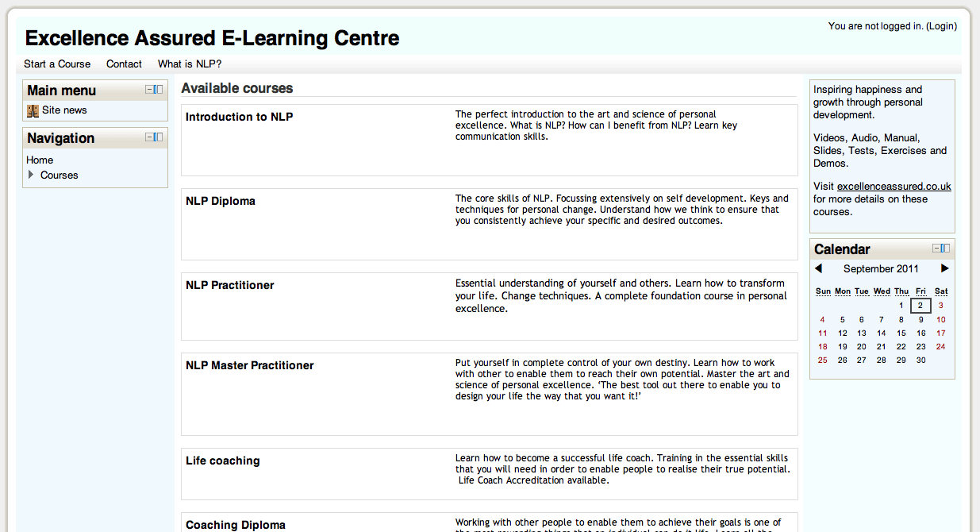This screenshot has height=532, width=980.
Task: Open Site news via the forum icon
Action: click(x=33, y=110)
